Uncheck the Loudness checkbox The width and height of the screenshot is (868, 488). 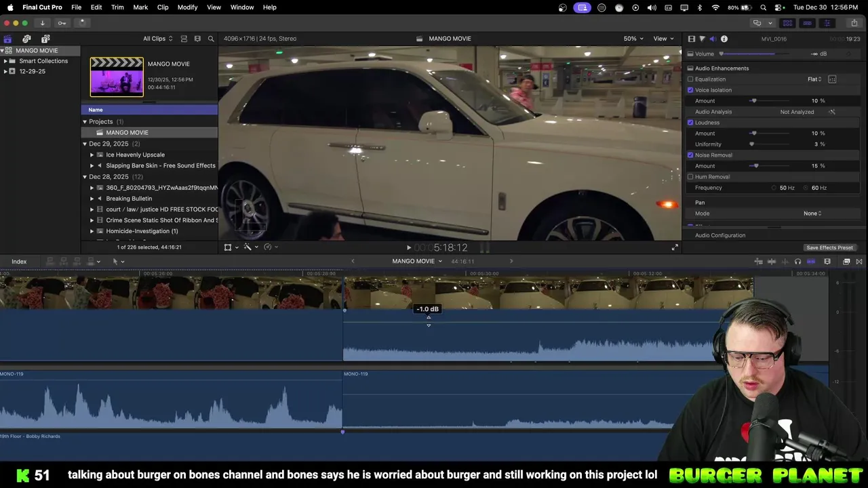click(x=690, y=123)
